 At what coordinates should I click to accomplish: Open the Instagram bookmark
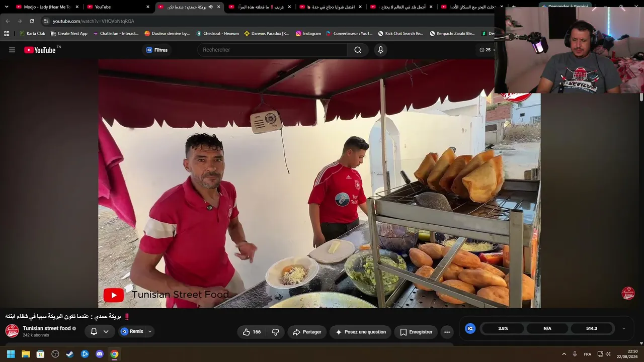(x=308, y=34)
